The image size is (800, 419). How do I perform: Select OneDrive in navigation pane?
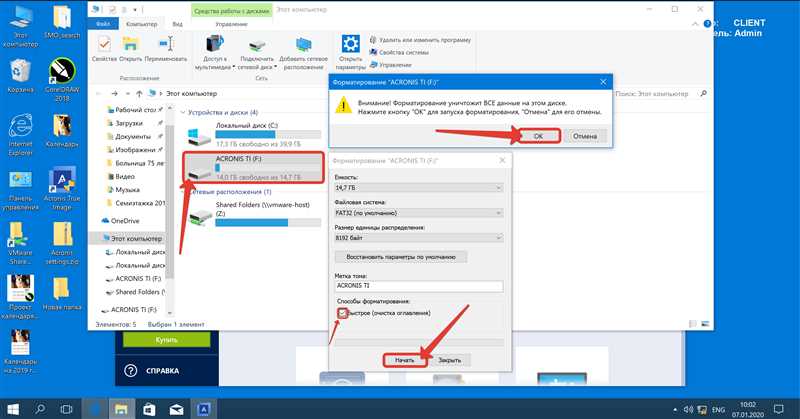[x=120, y=220]
